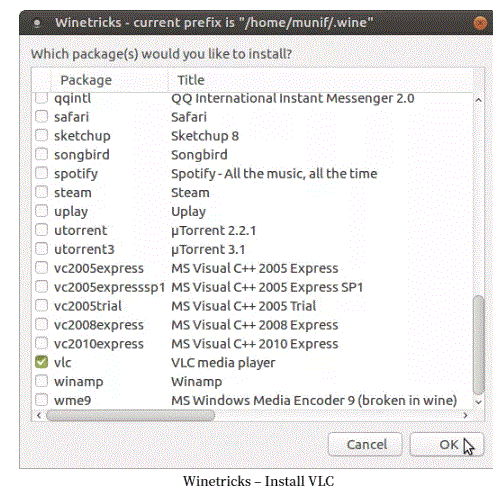The width and height of the screenshot is (493, 501).
Task: Check the utorrent3 checkbox
Action: (41, 249)
